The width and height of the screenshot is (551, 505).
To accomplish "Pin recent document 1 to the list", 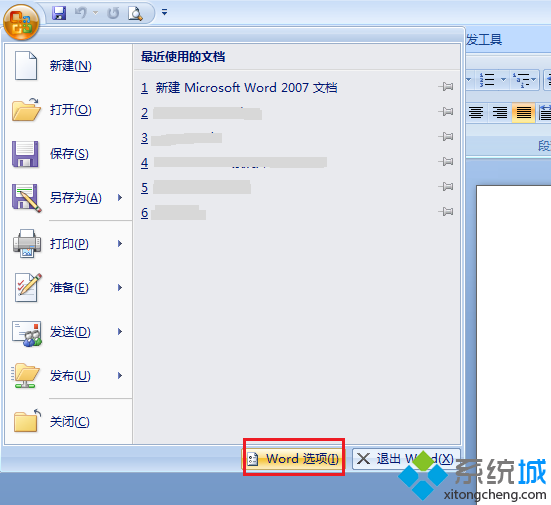I will pos(446,86).
